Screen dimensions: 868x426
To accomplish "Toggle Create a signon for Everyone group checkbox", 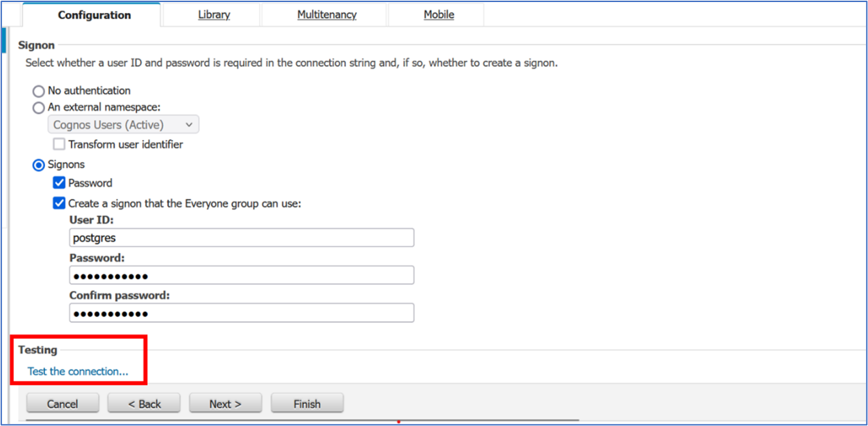I will point(59,203).
